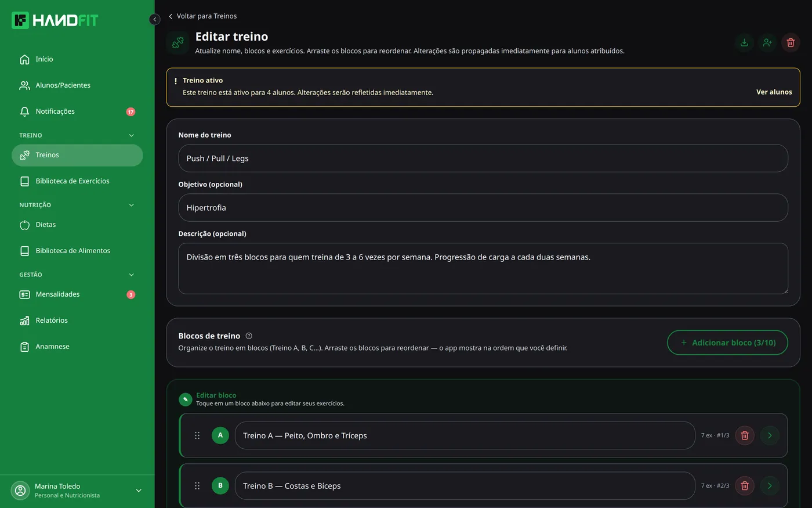The image size is (812, 508).
Task: Go to Início in the sidebar
Action: coord(77,59)
